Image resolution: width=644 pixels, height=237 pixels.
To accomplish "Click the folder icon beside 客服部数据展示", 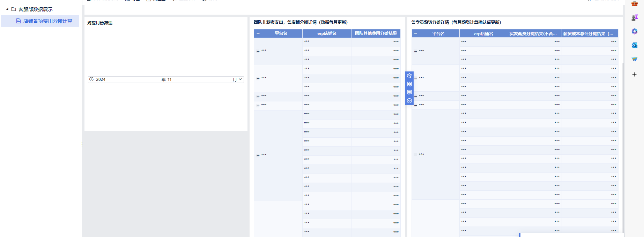I will (14, 9).
